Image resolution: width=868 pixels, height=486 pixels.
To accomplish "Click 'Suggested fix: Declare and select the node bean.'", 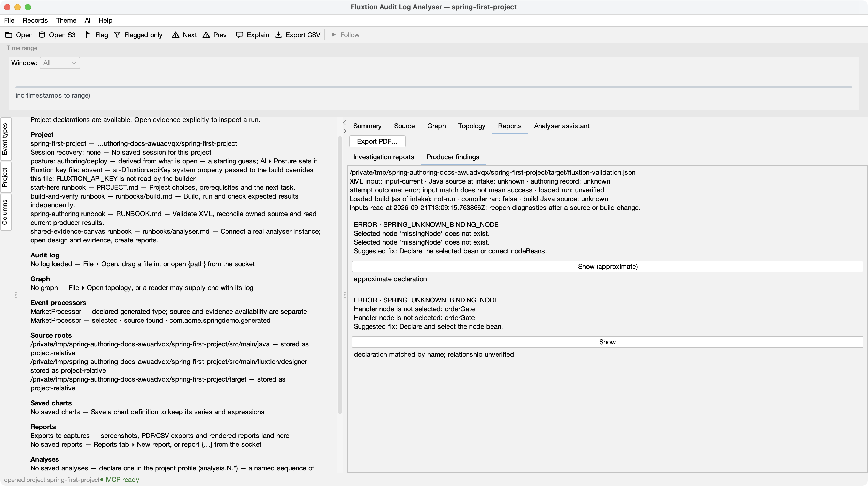I will 428,326.
